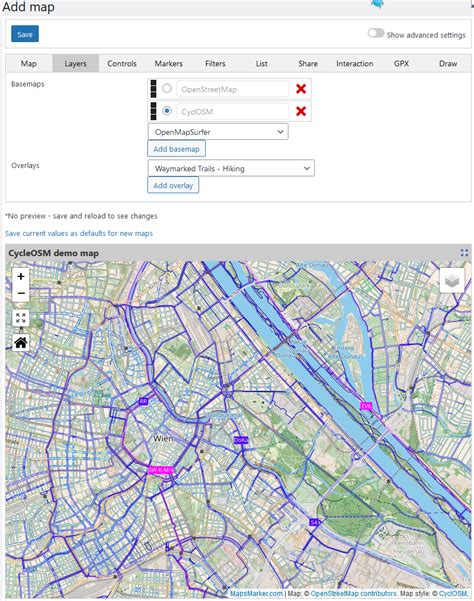Delete the CyclOSM basemap with red X
Image resolution: width=474 pixels, height=601 pixels.
tap(301, 111)
